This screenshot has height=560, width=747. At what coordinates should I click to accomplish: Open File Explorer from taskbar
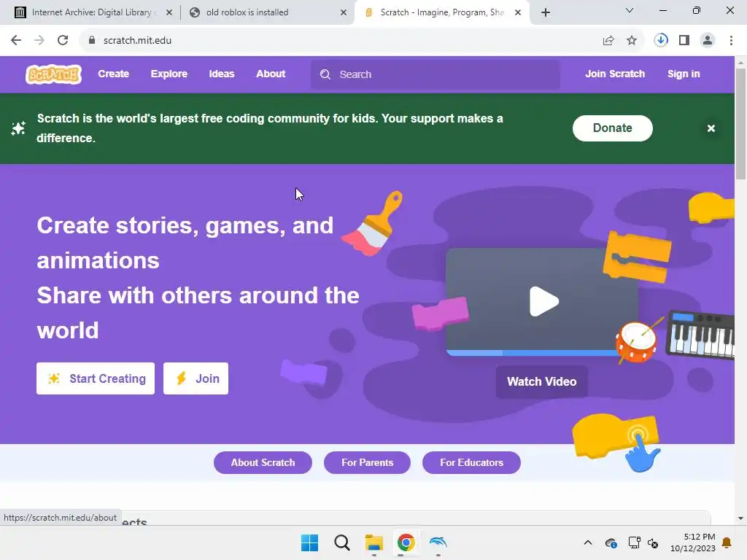point(374,542)
